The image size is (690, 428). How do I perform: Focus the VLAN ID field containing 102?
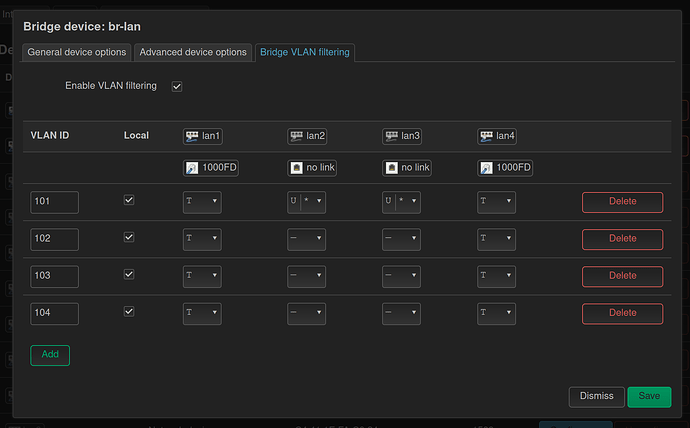point(55,239)
